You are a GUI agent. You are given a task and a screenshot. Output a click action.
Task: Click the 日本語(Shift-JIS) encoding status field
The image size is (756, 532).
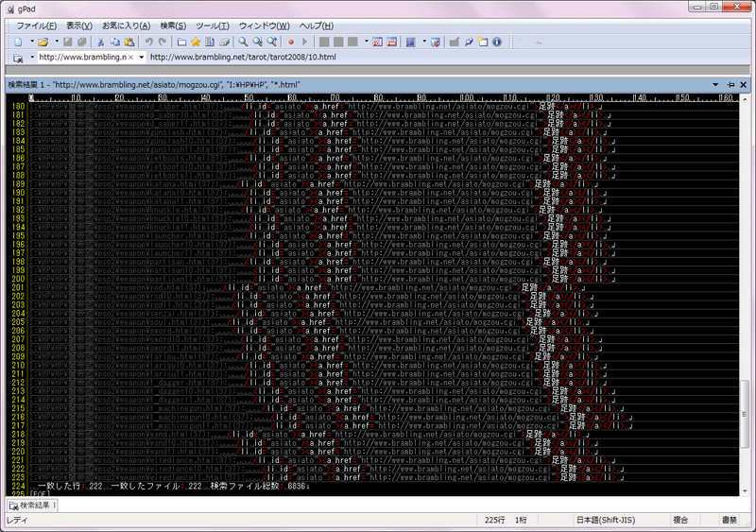[x=606, y=520]
